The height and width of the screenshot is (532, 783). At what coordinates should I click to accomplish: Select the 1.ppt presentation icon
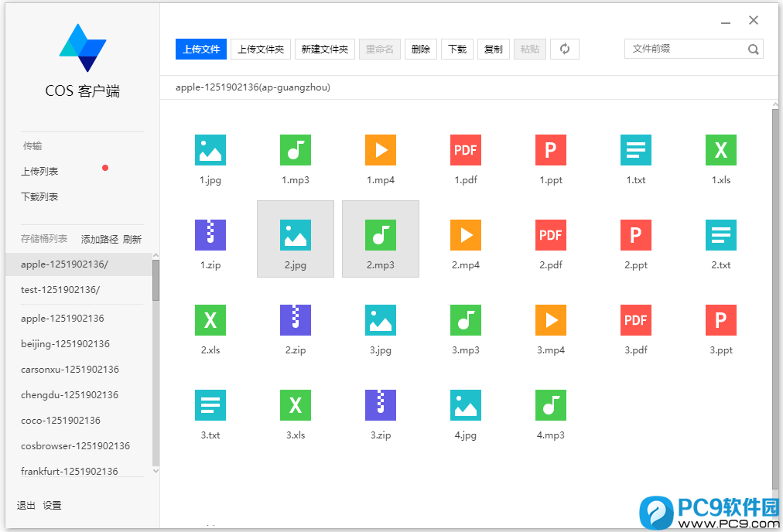[x=551, y=150]
